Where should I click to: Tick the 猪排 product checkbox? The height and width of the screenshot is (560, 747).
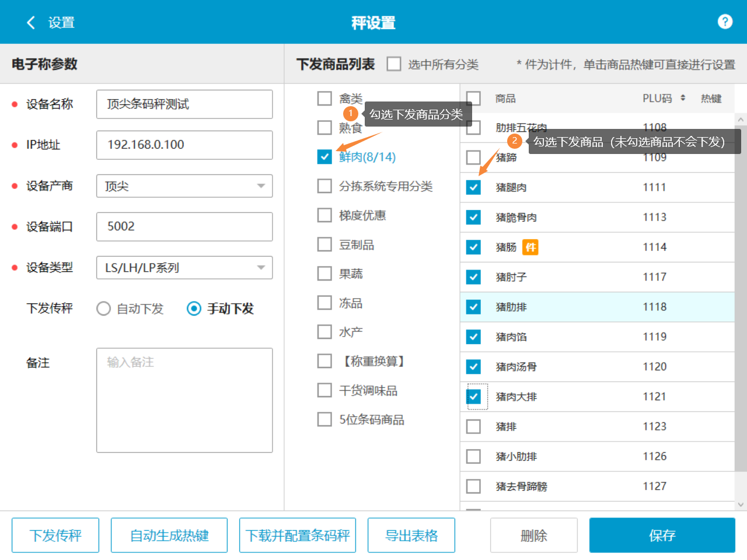coord(473,426)
